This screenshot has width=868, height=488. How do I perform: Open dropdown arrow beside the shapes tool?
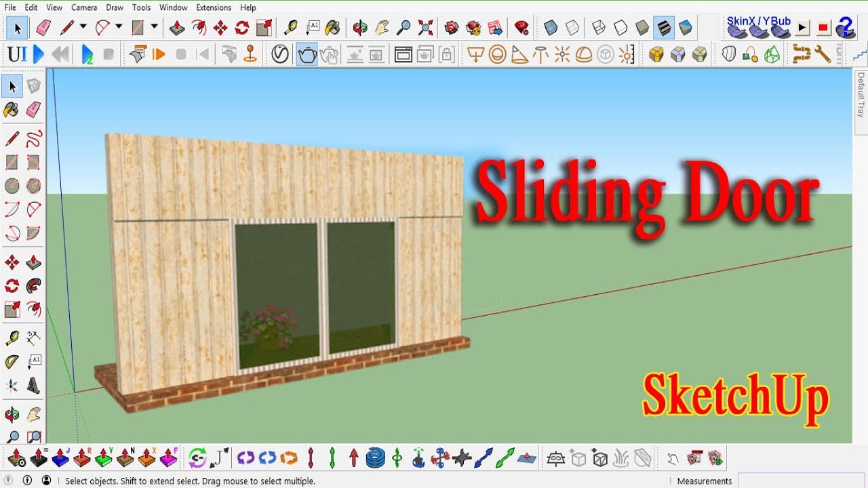tap(155, 27)
